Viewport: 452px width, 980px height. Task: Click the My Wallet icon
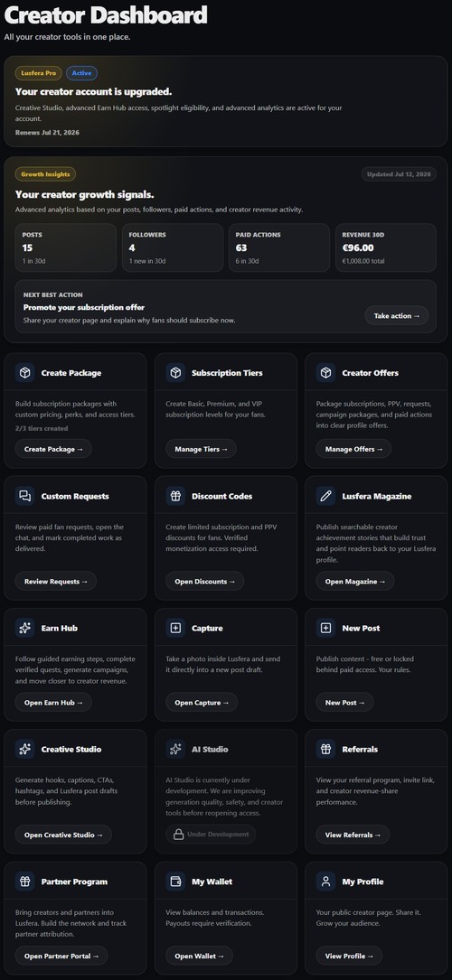click(175, 882)
